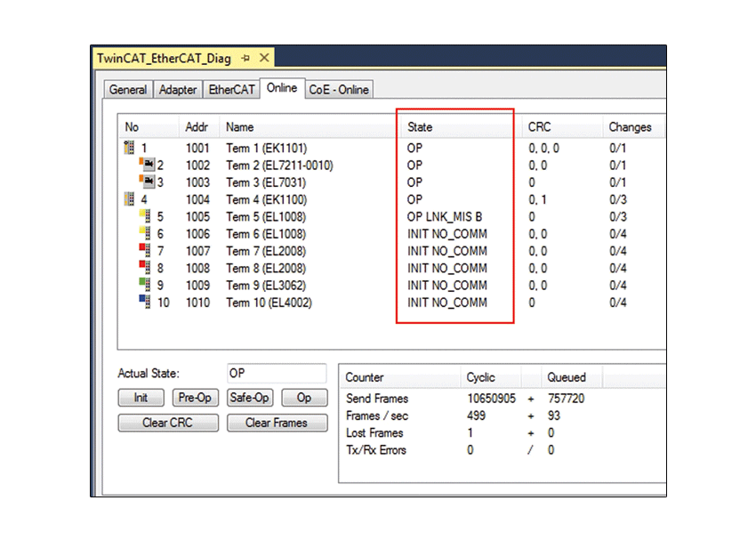756x541 pixels.
Task: Click the red terminal icon for Term 8
Action: click(x=145, y=268)
